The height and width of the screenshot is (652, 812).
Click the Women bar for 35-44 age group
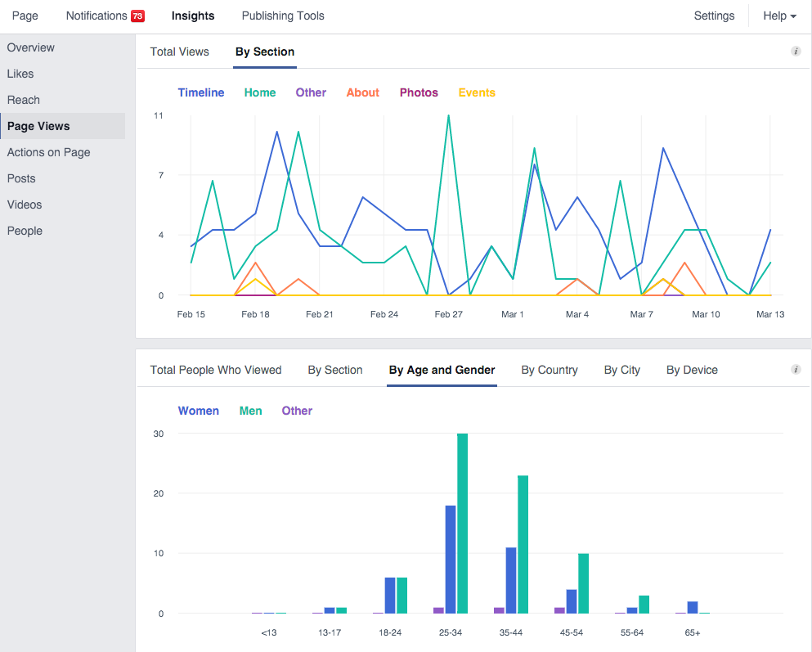click(x=511, y=580)
